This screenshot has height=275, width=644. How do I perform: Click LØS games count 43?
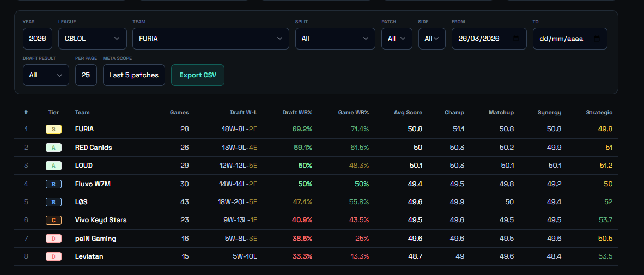pyautogui.click(x=185, y=202)
